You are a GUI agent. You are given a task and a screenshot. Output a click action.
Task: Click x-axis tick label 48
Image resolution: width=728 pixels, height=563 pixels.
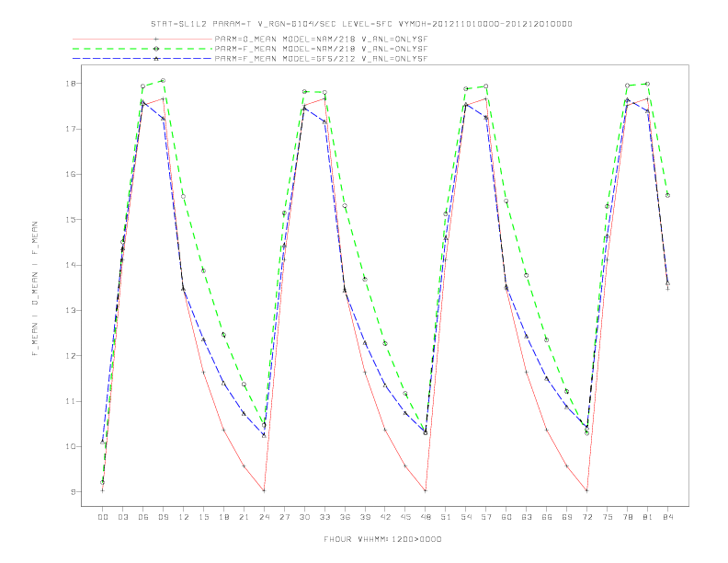click(426, 517)
